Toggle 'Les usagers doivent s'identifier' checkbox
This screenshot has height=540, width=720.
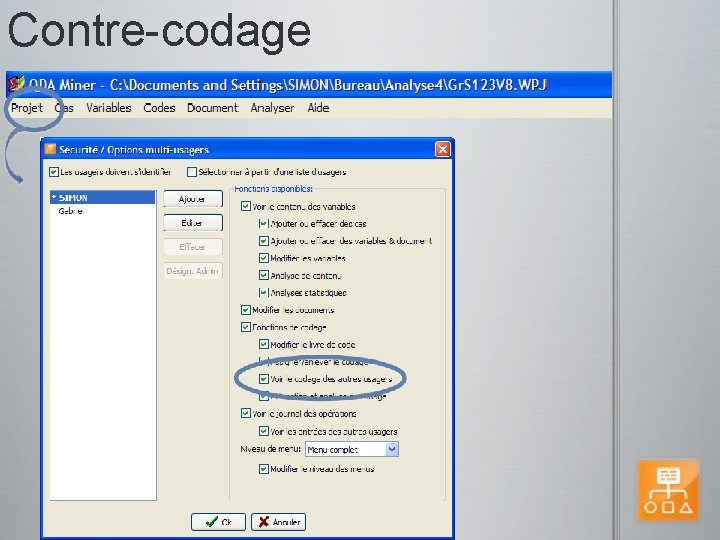[x=54, y=172]
